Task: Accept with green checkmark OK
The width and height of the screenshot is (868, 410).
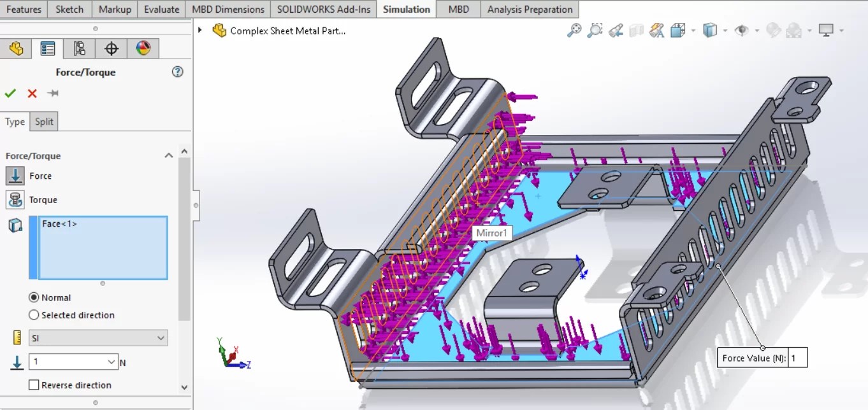Action: point(10,94)
